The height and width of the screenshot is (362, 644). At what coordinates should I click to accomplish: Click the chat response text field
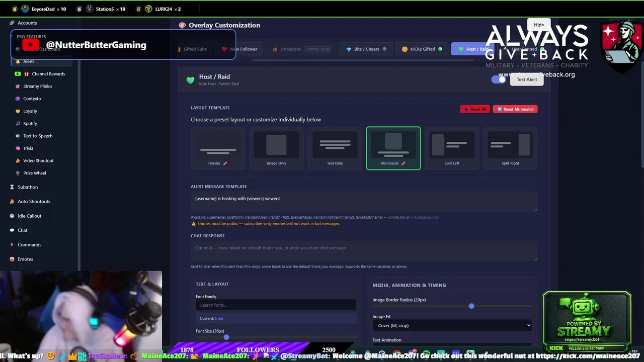pyautogui.click(x=364, y=251)
